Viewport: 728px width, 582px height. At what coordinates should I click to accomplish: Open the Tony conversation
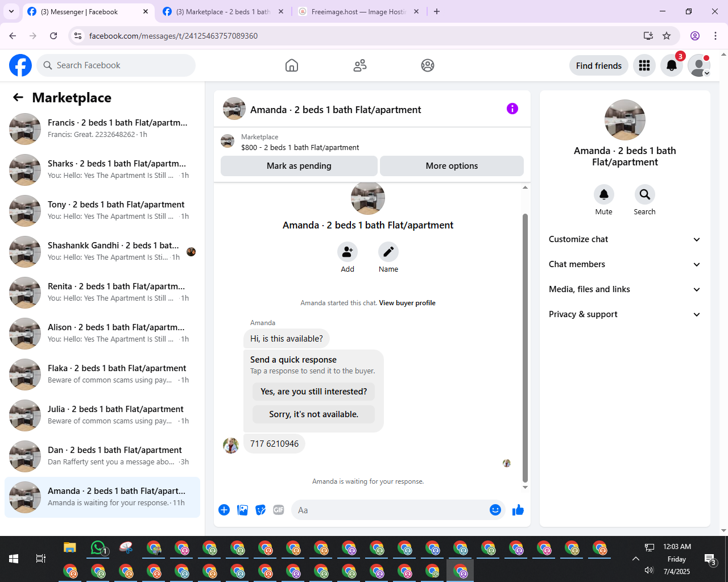pos(102,210)
